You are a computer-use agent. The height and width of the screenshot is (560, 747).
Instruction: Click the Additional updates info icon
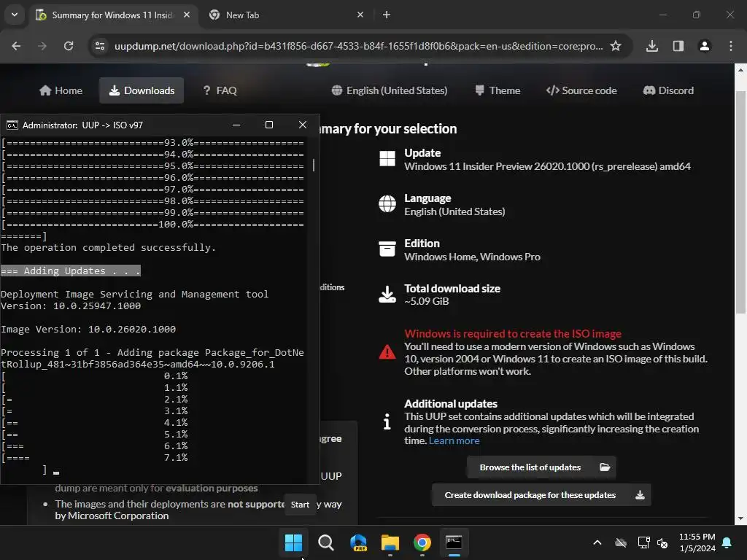387,421
